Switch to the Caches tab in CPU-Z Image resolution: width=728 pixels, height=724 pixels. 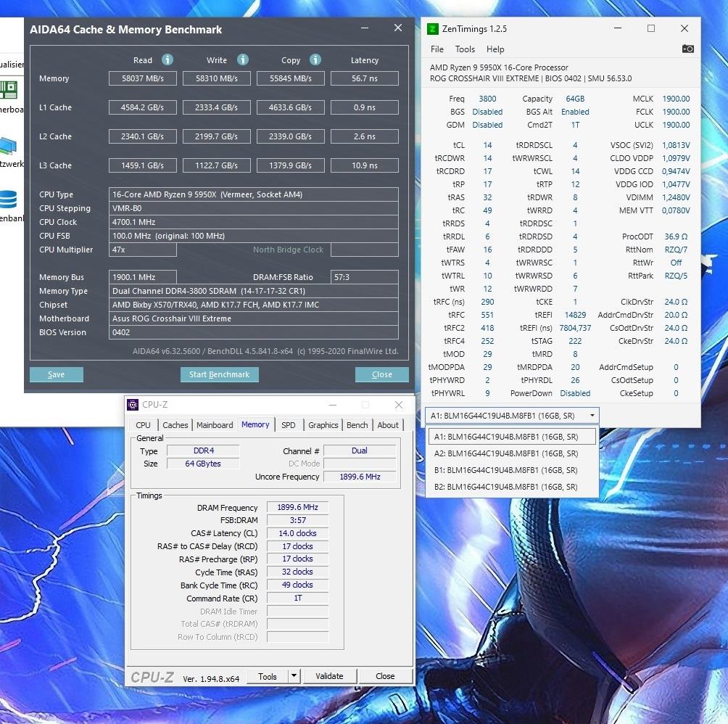[175, 425]
